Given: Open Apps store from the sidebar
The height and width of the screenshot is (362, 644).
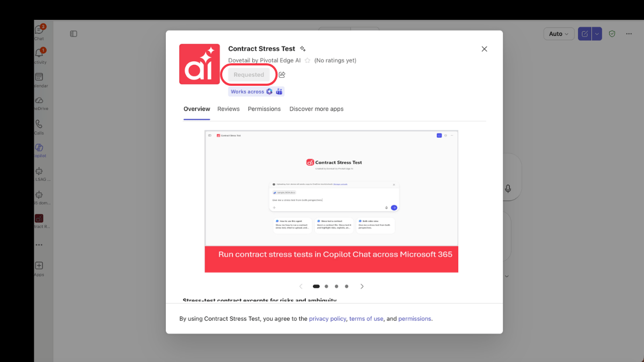Looking at the screenshot, I should click(x=39, y=267).
